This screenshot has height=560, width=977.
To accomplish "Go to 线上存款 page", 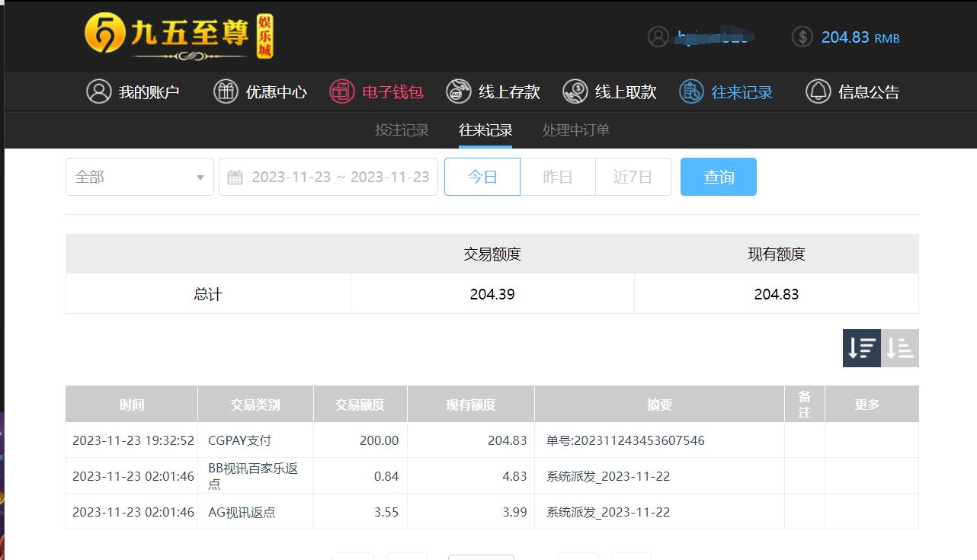I will [493, 92].
